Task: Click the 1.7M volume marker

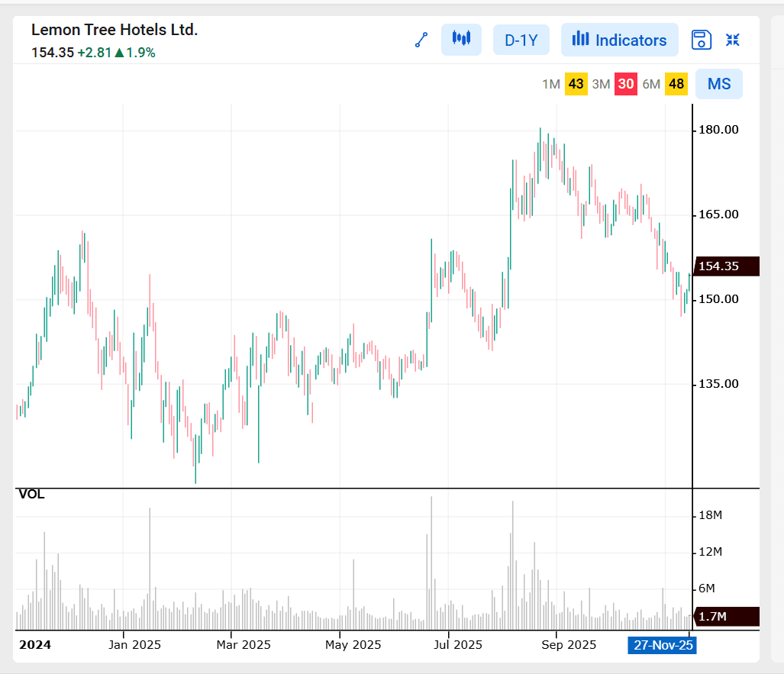Action: (x=728, y=617)
